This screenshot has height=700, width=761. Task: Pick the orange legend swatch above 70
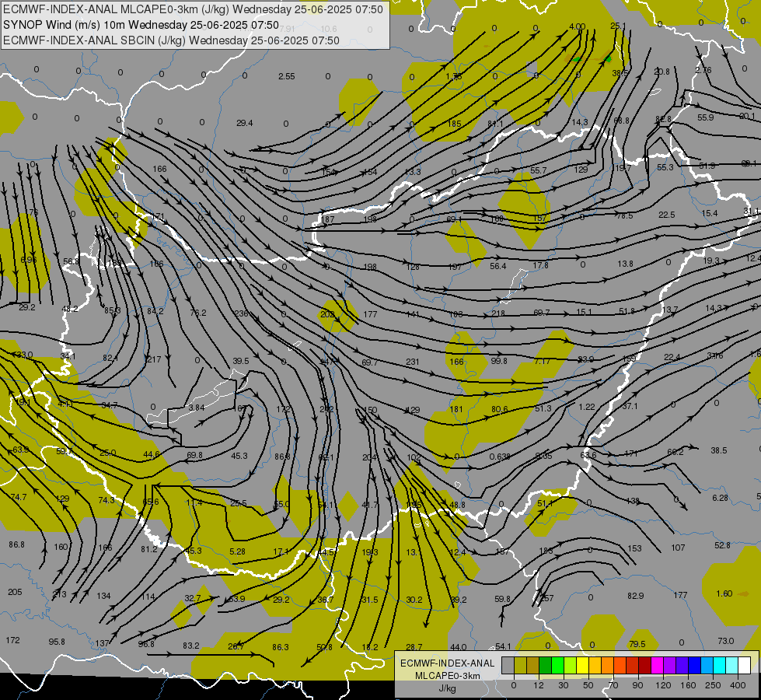pyautogui.click(x=608, y=665)
